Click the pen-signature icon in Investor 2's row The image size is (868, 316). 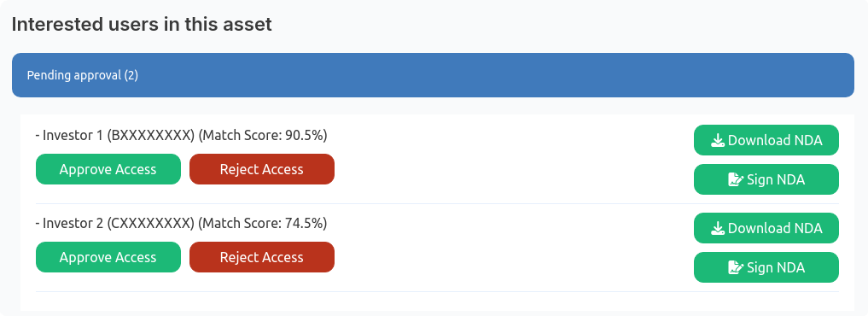point(736,267)
